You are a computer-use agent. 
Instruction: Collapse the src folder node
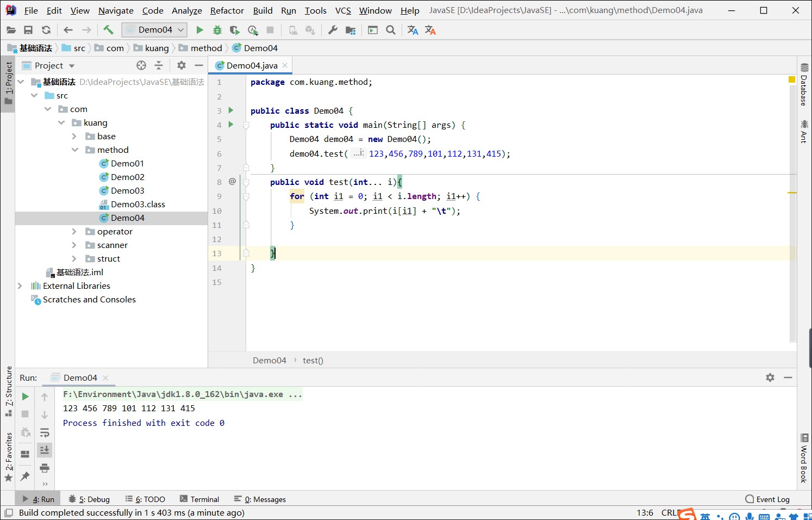point(34,95)
